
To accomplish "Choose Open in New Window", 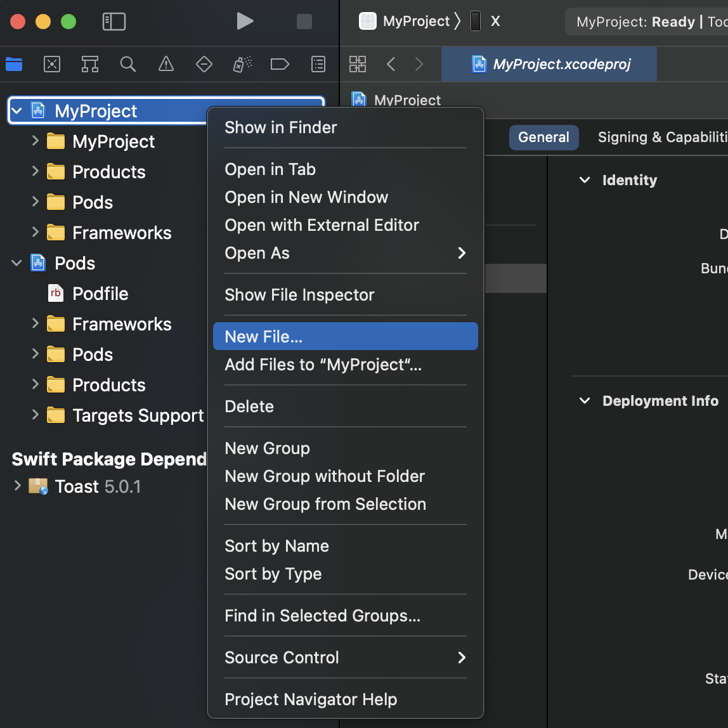I will tap(345, 197).
